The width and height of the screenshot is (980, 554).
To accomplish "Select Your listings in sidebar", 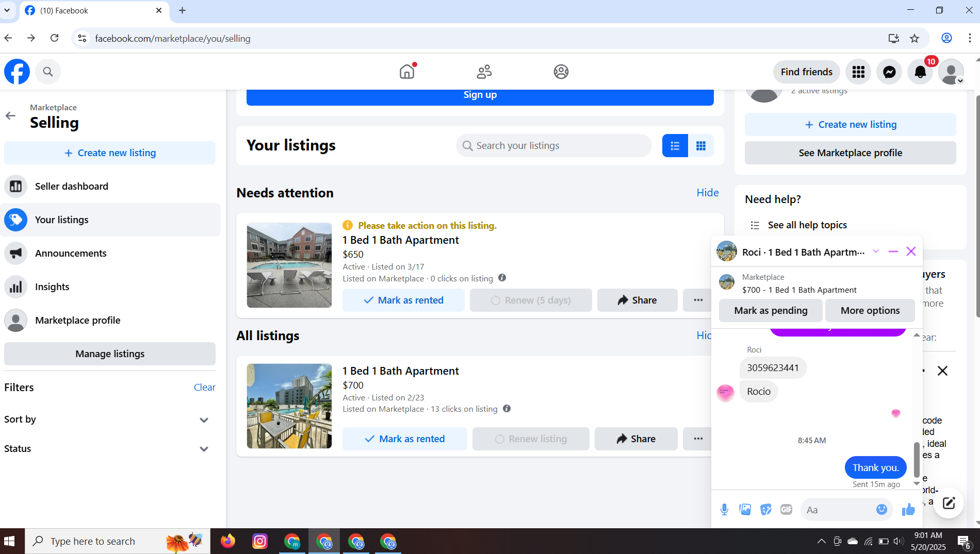I will coord(110,220).
